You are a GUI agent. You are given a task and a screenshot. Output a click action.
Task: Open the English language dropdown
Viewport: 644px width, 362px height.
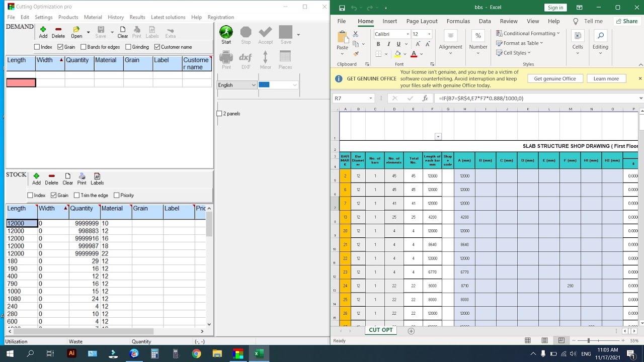[x=237, y=85]
